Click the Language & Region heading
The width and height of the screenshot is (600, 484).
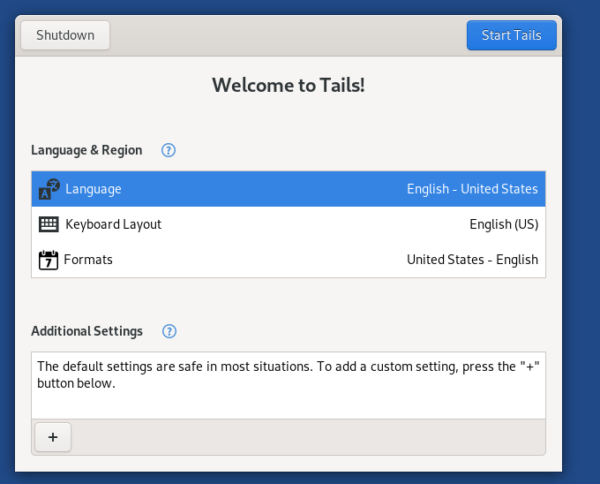[86, 150]
